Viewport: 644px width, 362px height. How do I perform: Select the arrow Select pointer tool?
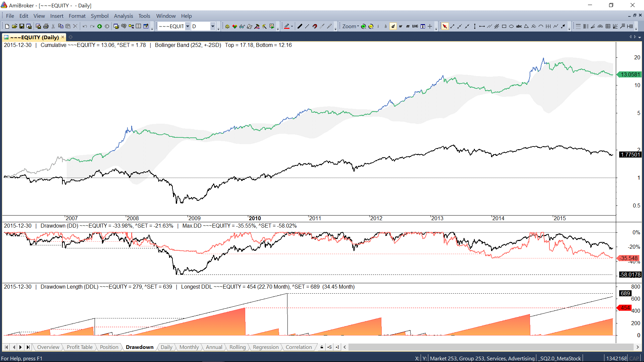tap(445, 26)
